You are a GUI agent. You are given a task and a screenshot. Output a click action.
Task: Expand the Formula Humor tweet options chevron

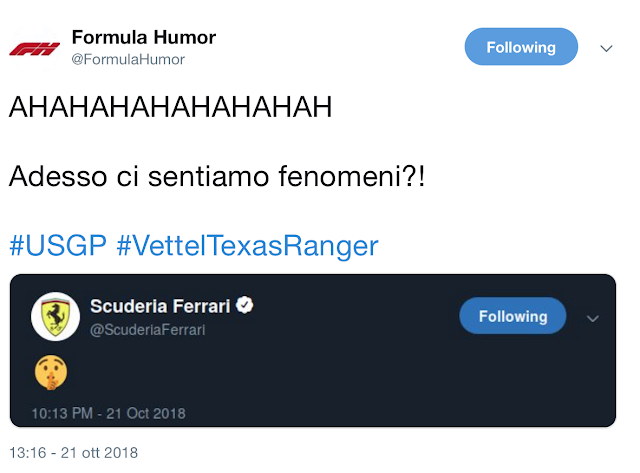606,48
